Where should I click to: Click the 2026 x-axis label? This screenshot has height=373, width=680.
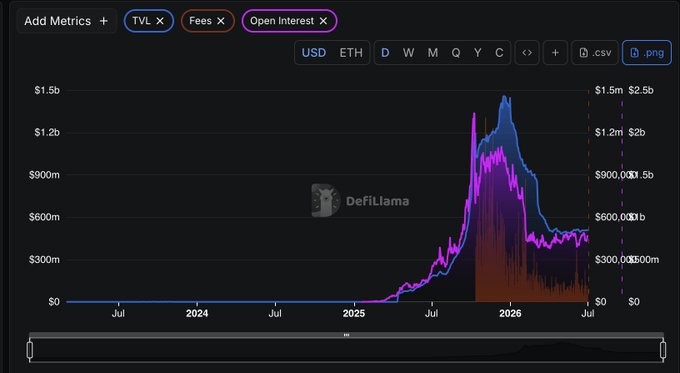click(510, 313)
